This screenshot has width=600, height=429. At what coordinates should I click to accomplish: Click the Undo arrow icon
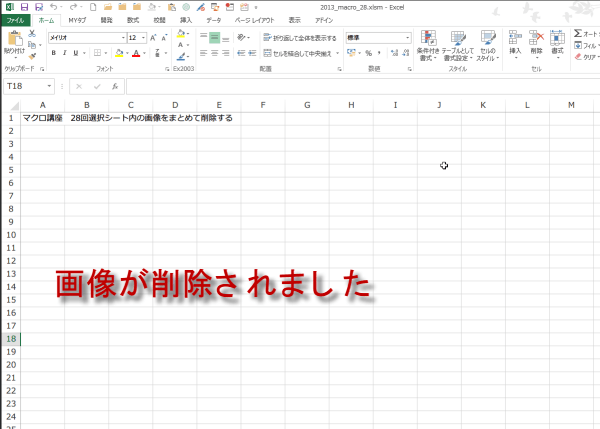click(54, 7)
